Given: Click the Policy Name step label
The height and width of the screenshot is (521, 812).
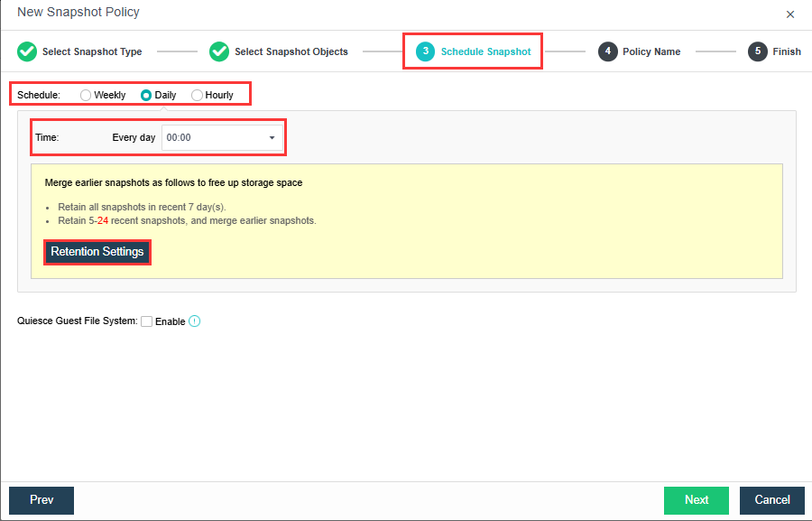Looking at the screenshot, I should [x=651, y=51].
